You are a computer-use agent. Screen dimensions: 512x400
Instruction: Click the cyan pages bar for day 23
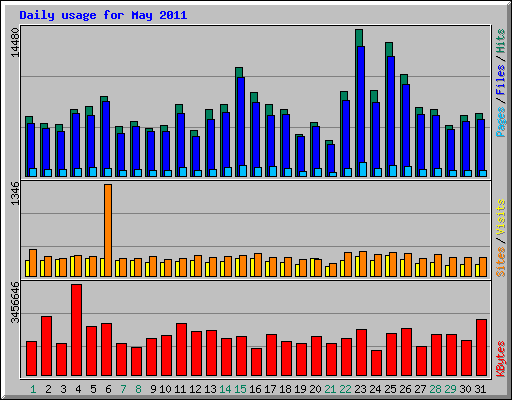pos(363,169)
